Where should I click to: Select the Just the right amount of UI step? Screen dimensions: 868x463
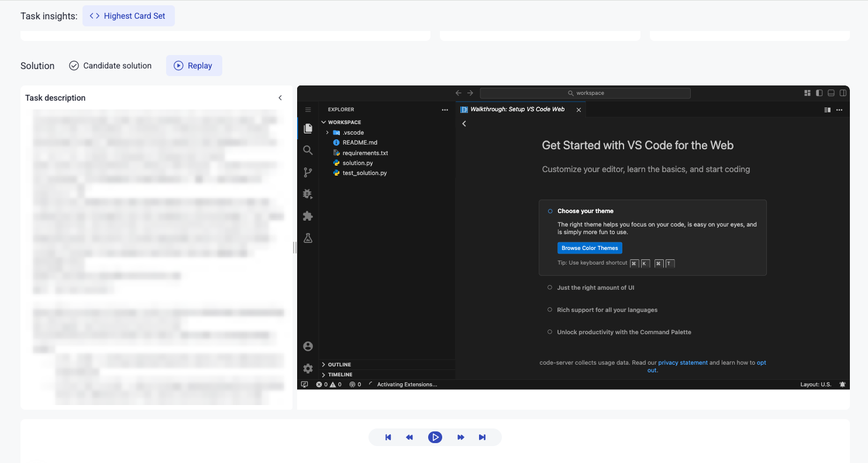595,287
